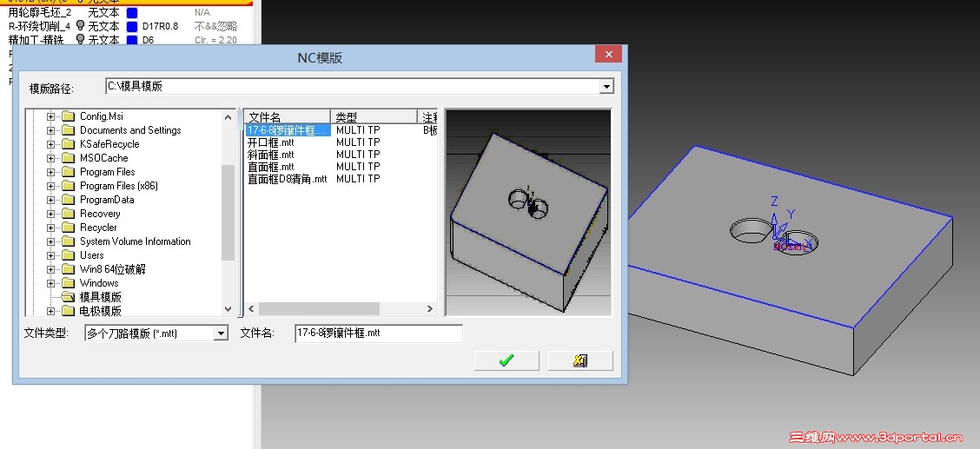Expand the 电极模版 folder node
980x449 pixels.
coord(50,311)
